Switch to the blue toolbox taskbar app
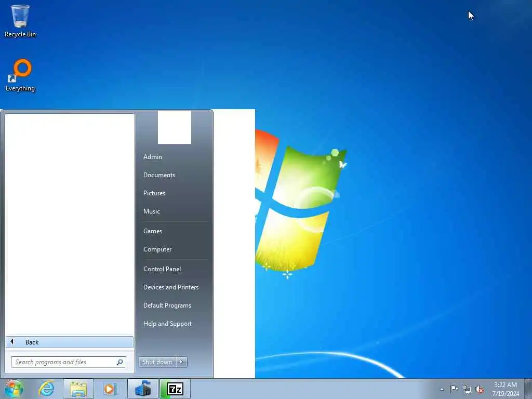532x399 pixels. [x=143, y=389]
